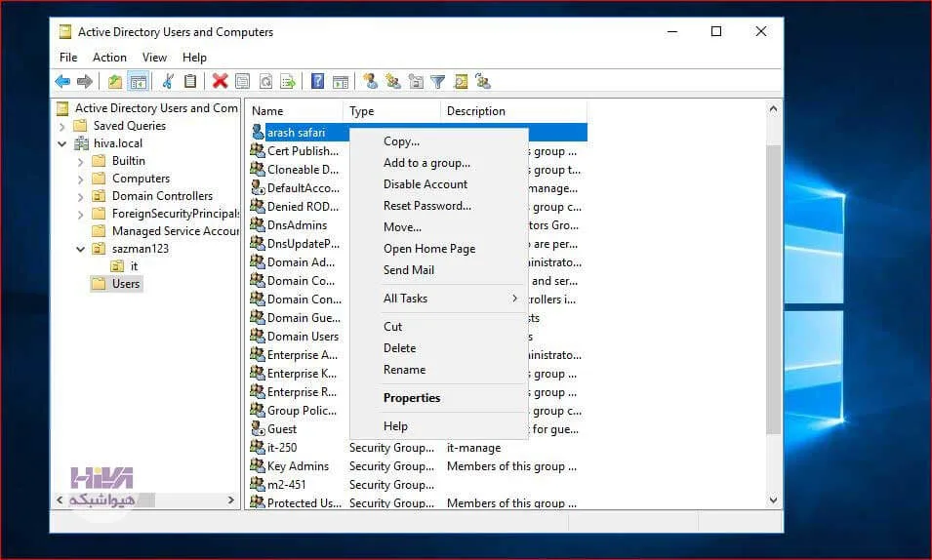932x560 pixels.
Task: Expand the Saved Queries node
Action: [x=62, y=126]
